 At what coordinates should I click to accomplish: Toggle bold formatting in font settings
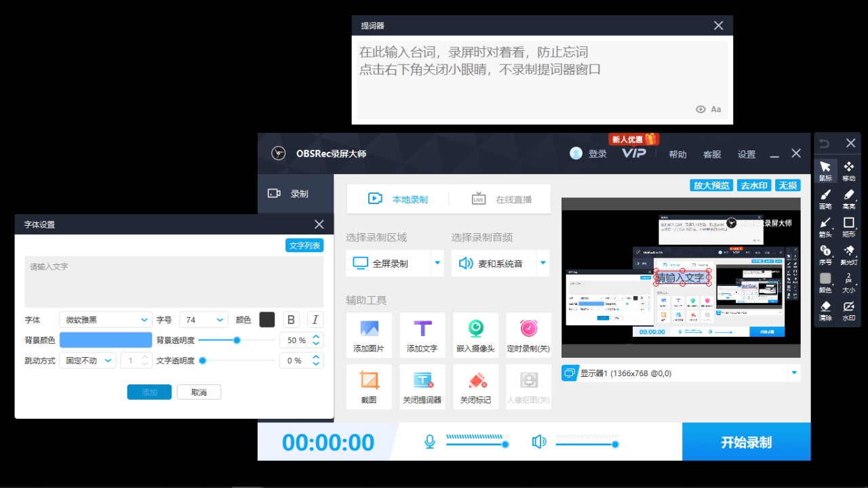pos(291,319)
